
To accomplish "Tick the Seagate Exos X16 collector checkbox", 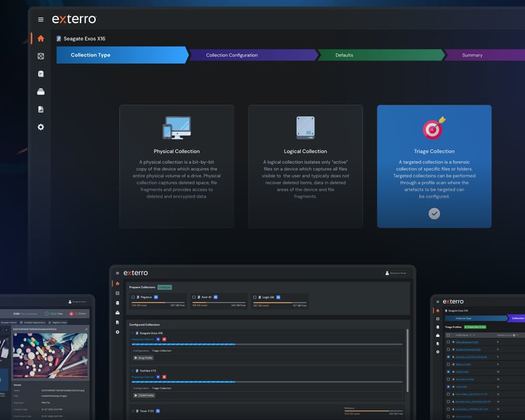I will [133, 333].
